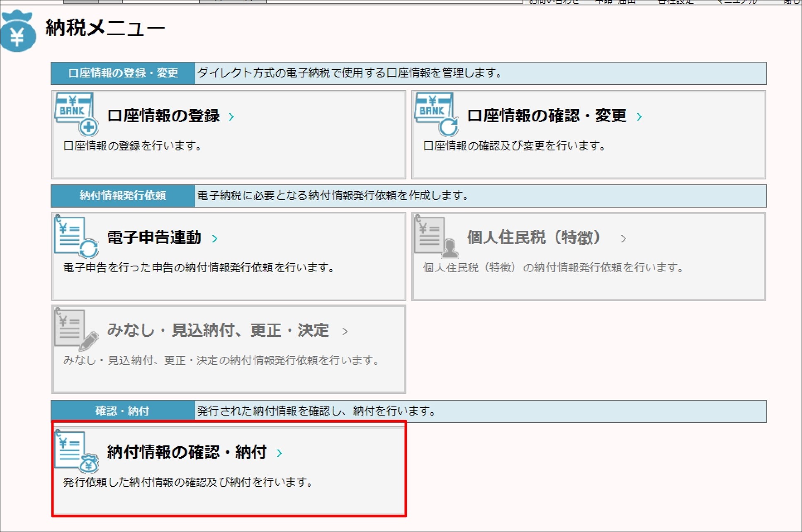Click text ダイレクト方式の電子納税で使用する口座情報を管理します。

click(350, 73)
